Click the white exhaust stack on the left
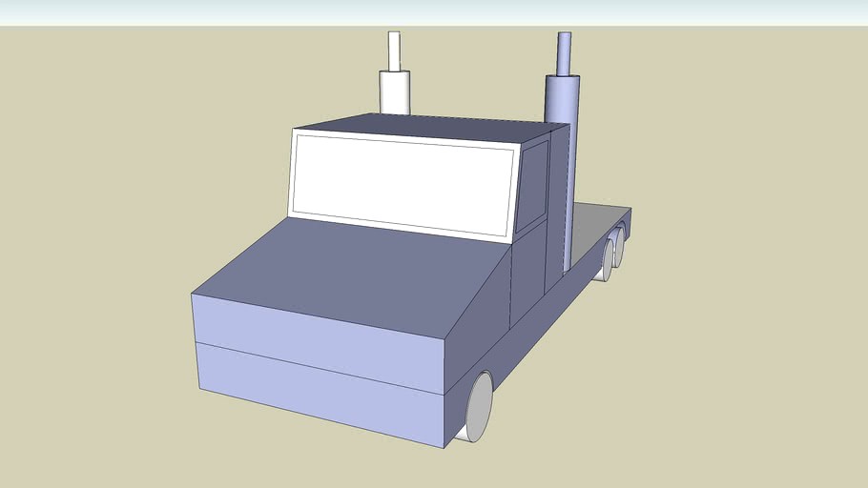Viewport: 868px width, 488px height. point(394,75)
